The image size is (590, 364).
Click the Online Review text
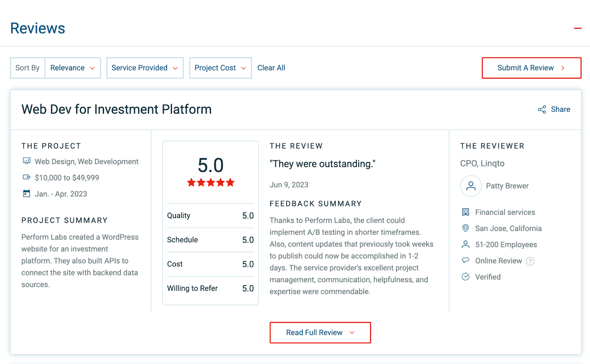[499, 261]
